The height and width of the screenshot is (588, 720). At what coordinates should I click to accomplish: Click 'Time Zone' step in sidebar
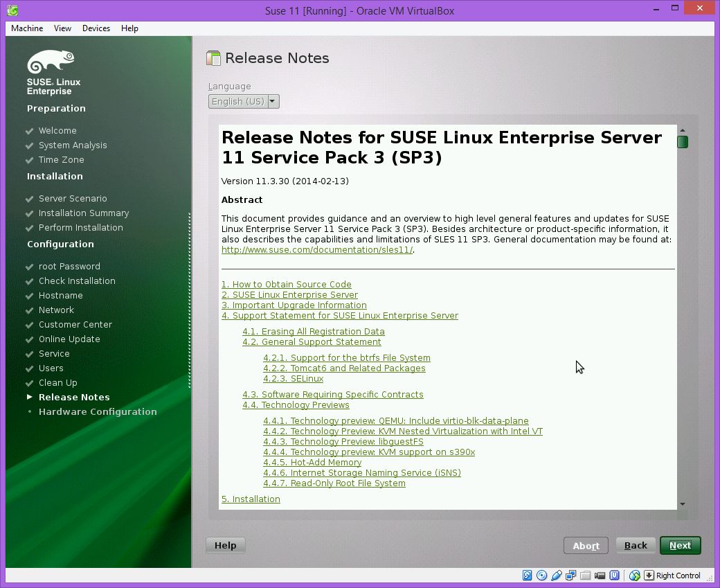click(x=61, y=160)
